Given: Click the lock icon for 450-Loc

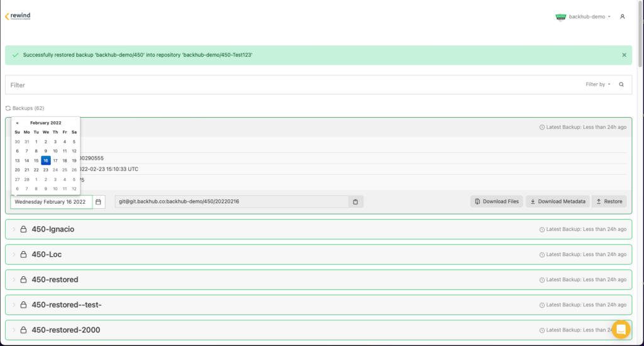Looking at the screenshot, I should pos(23,254).
